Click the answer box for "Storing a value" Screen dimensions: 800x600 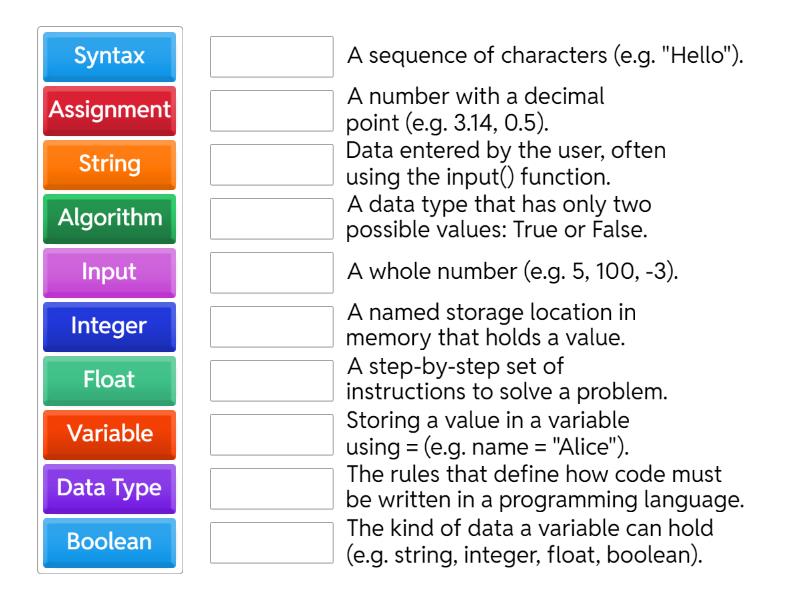pyautogui.click(x=272, y=435)
